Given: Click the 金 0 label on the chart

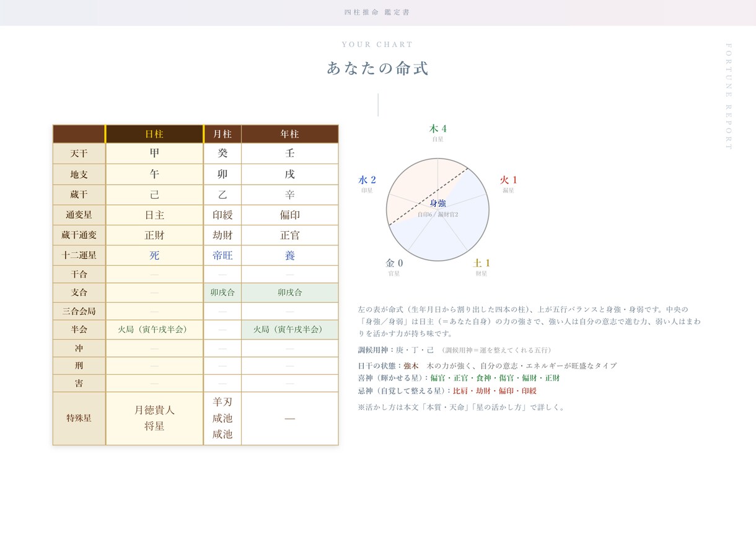Looking at the screenshot, I should 394,263.
